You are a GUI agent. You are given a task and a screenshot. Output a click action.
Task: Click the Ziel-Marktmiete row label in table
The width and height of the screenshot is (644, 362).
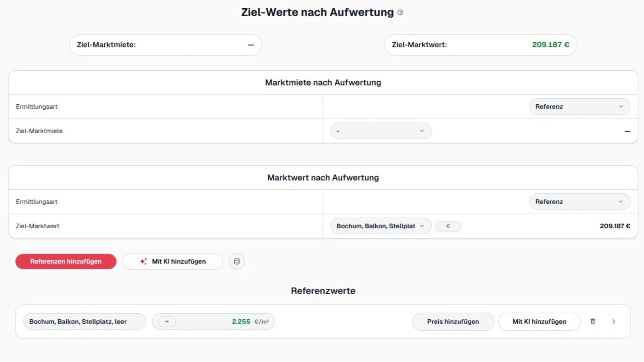(39, 131)
